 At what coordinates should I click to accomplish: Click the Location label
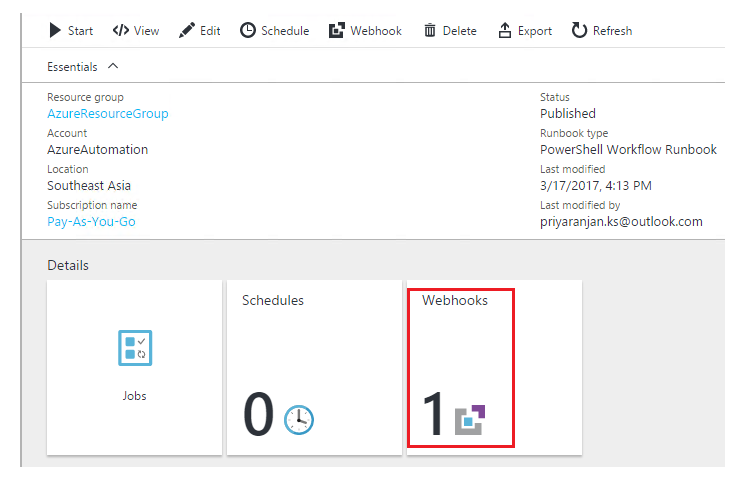point(68,169)
